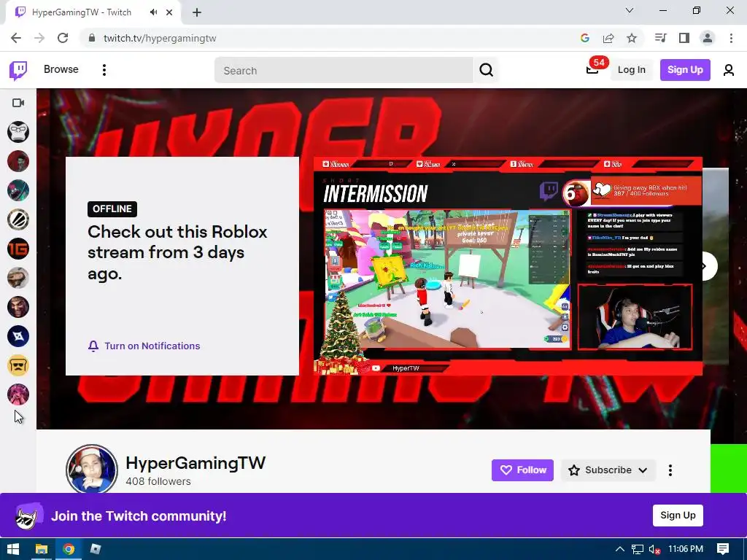
Task: Open the Chrome media control icon
Action: pyautogui.click(x=660, y=38)
